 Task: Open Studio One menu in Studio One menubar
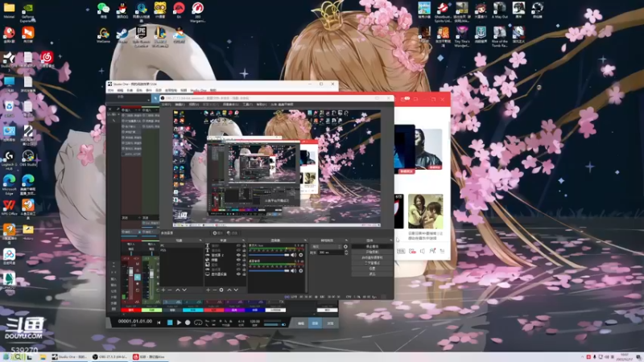coord(198,90)
